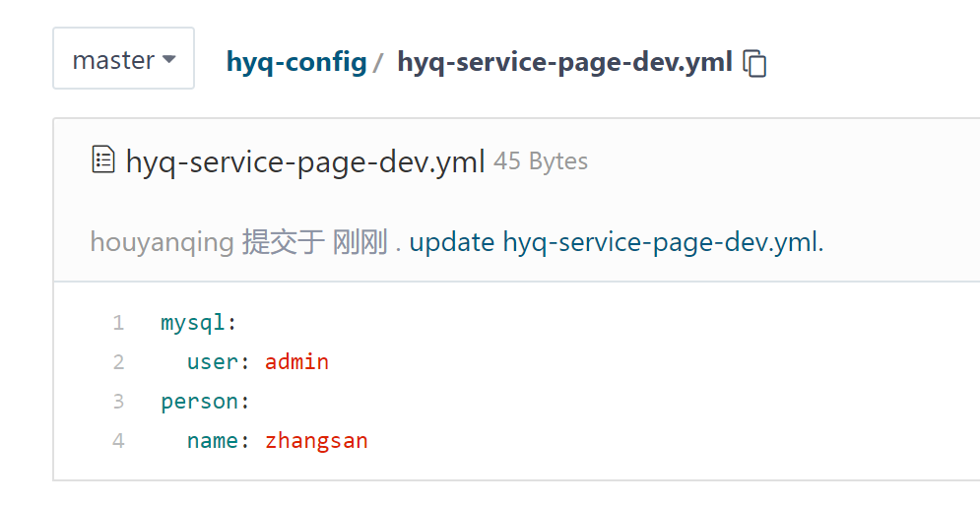The image size is (980, 505).
Task: Click the file document icon in header
Action: 102,159
